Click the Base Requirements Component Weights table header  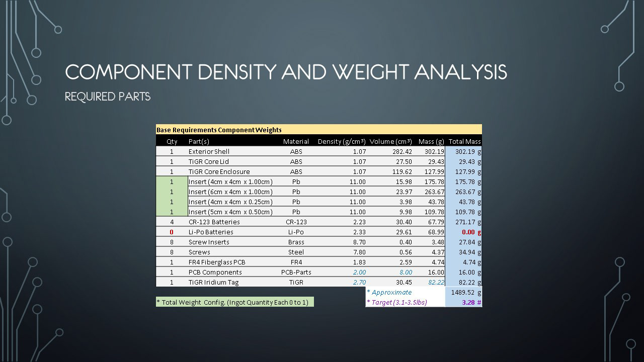219,130
